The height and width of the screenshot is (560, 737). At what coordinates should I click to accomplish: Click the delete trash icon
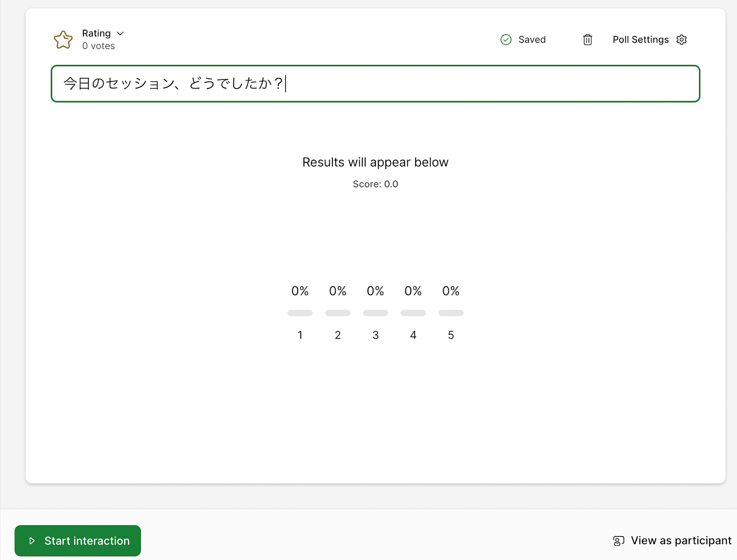point(587,39)
